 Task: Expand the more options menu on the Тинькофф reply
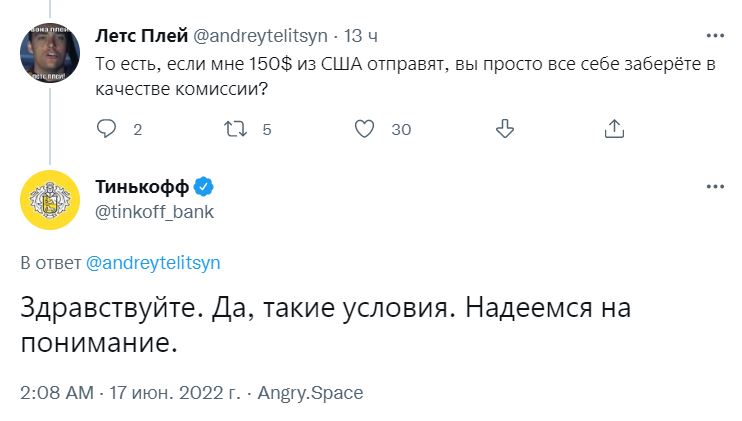point(714,187)
